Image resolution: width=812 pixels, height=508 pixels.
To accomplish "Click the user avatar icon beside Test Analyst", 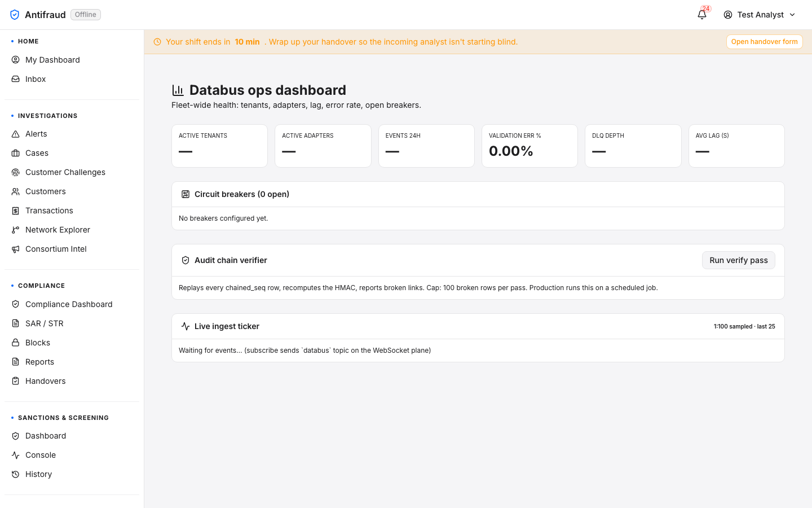I will click(x=728, y=15).
